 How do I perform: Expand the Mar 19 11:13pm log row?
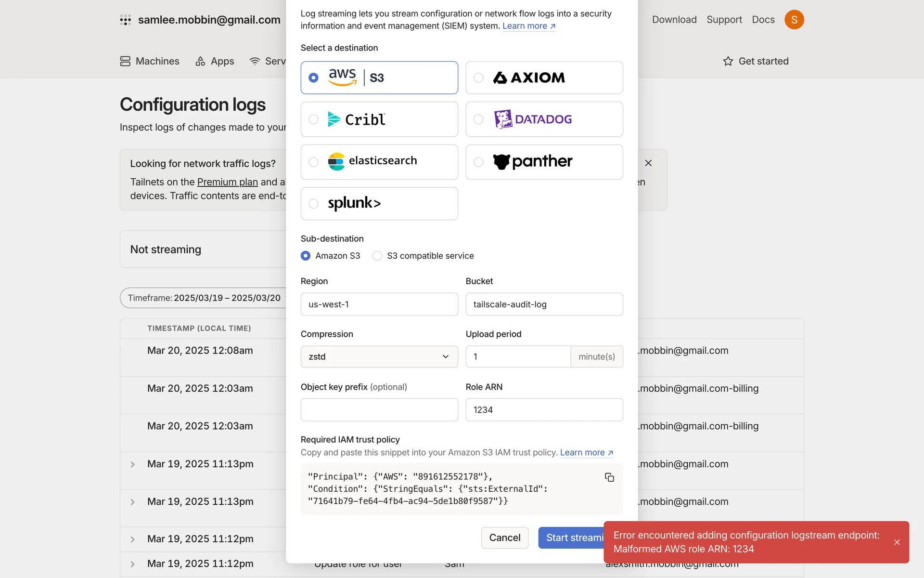coord(133,464)
